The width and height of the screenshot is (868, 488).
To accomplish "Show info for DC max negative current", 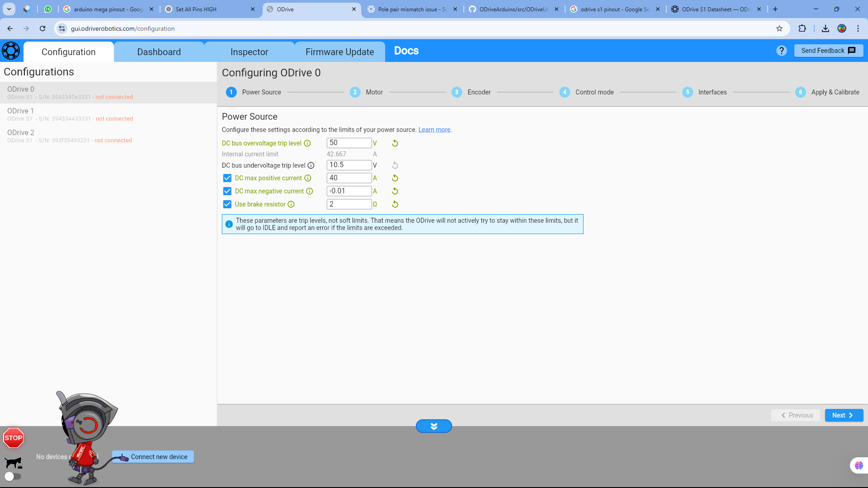I will pos(310,191).
